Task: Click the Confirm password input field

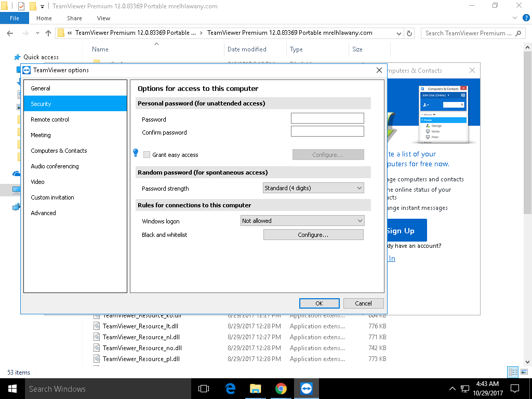Action: (x=327, y=131)
